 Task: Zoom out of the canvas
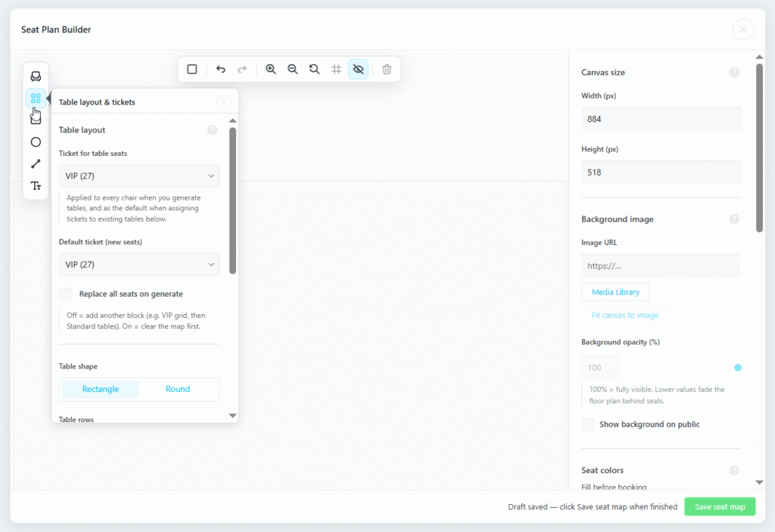[293, 69]
